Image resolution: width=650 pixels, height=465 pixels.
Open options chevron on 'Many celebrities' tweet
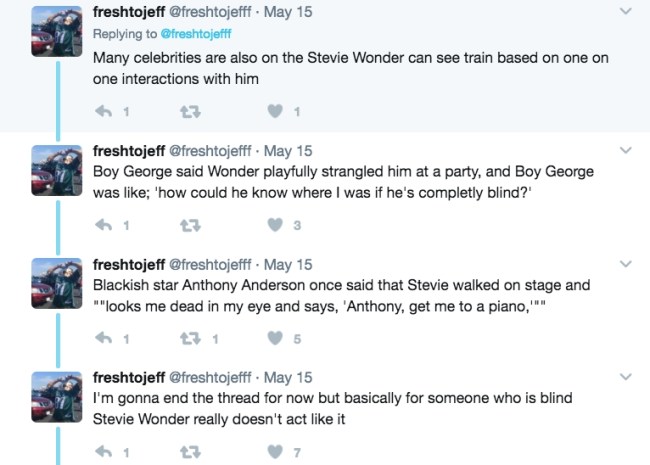pyautogui.click(x=626, y=11)
